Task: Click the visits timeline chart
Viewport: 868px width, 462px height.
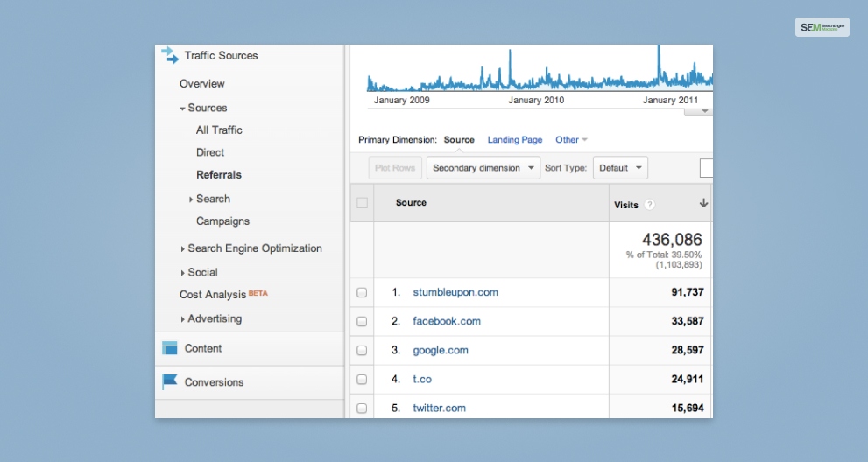Action: point(540,69)
